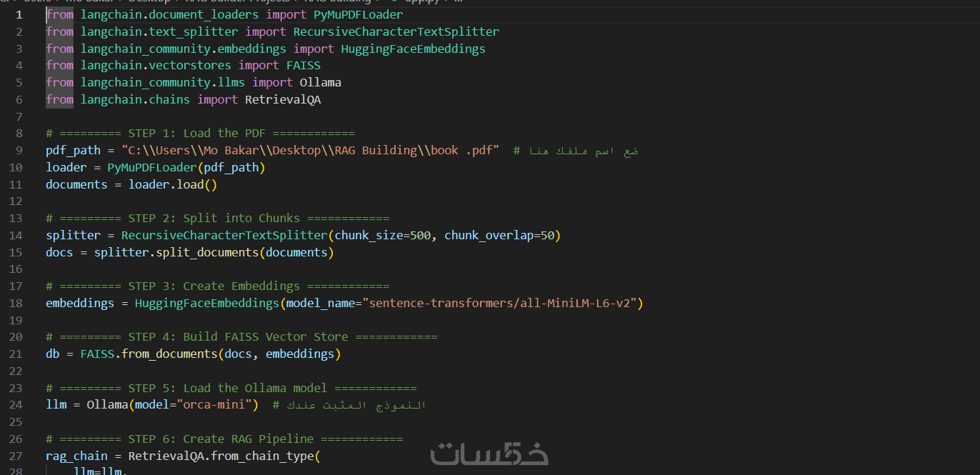Click "langchain_community.llms" module name
Screen dimensions: 980x475
pyautogui.click(x=162, y=82)
